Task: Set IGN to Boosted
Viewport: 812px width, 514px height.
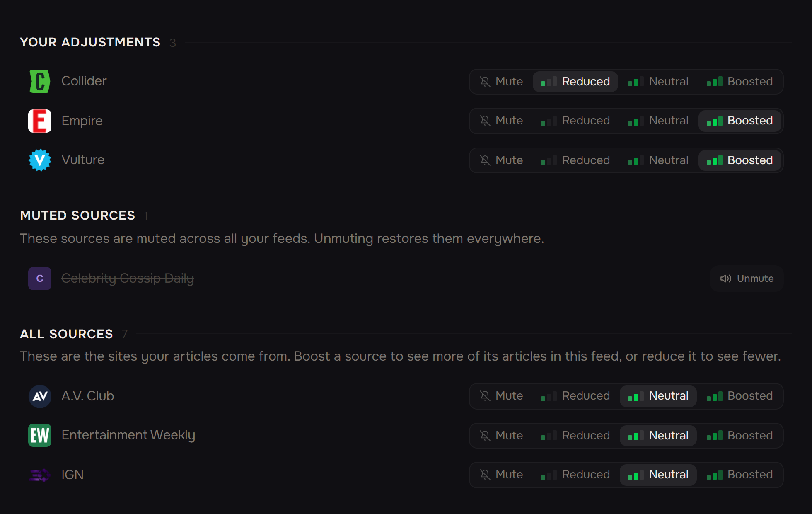Action: pos(740,475)
